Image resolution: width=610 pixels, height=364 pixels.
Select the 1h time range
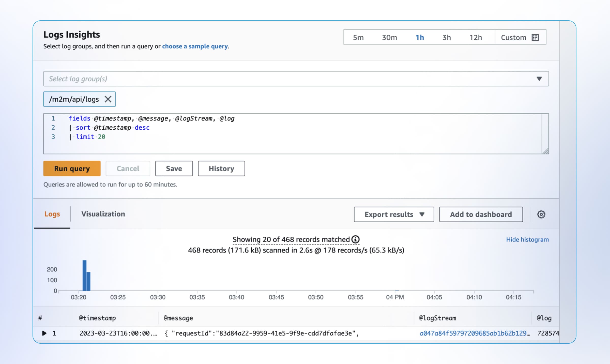pyautogui.click(x=420, y=37)
